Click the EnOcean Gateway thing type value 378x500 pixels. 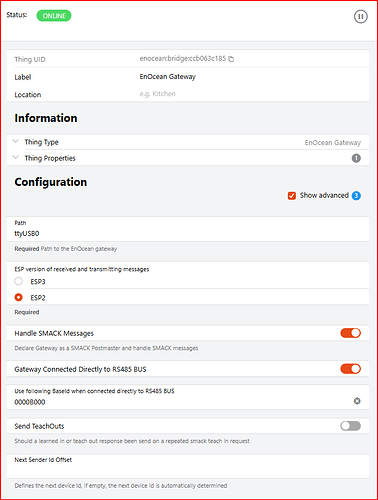[x=333, y=143]
